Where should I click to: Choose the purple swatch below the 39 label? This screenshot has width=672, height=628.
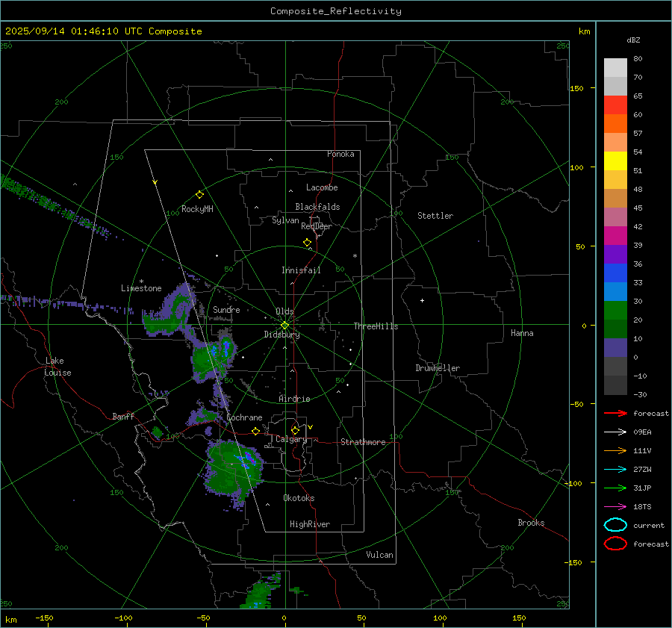[615, 254]
